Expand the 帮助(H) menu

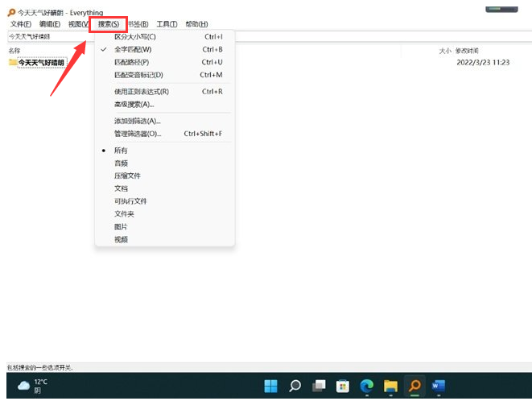pyautogui.click(x=196, y=24)
